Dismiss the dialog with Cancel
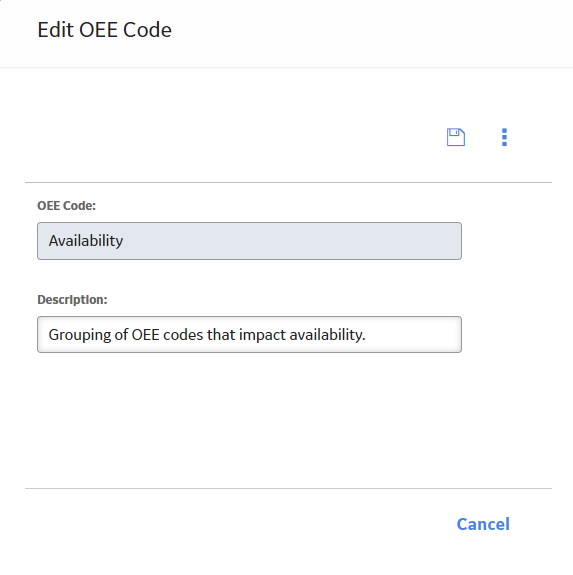This screenshot has height=575, width=573. pyautogui.click(x=483, y=524)
